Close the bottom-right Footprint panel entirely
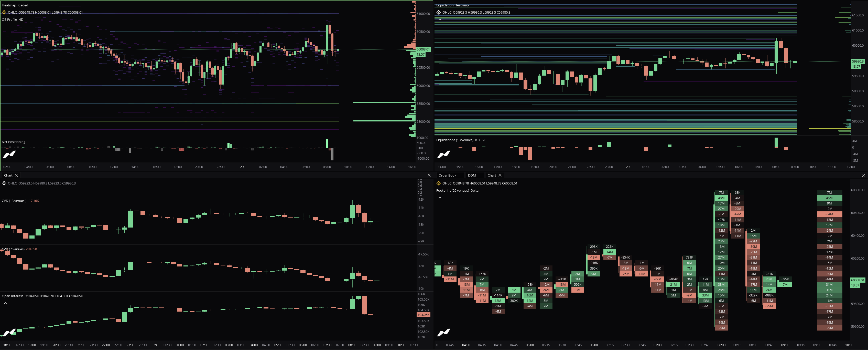 point(863,175)
